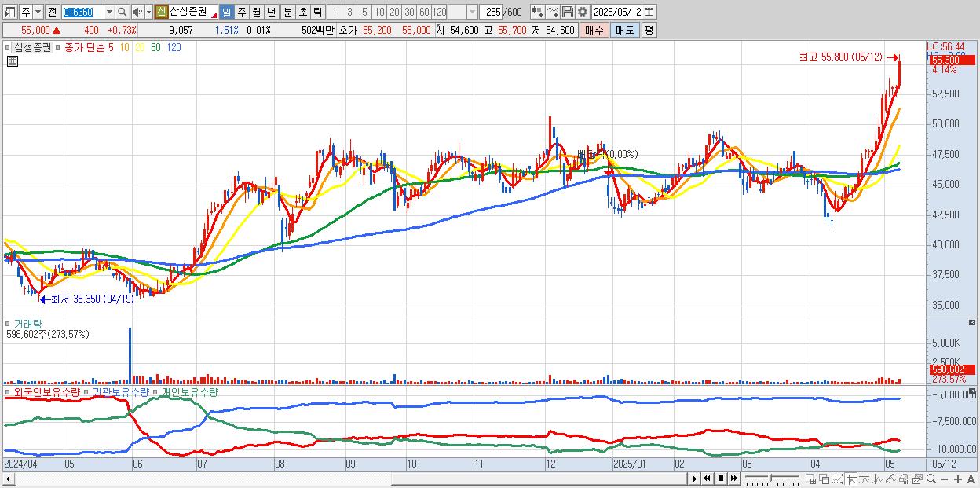Click the rewind button in bottom controls

[x=707, y=479]
